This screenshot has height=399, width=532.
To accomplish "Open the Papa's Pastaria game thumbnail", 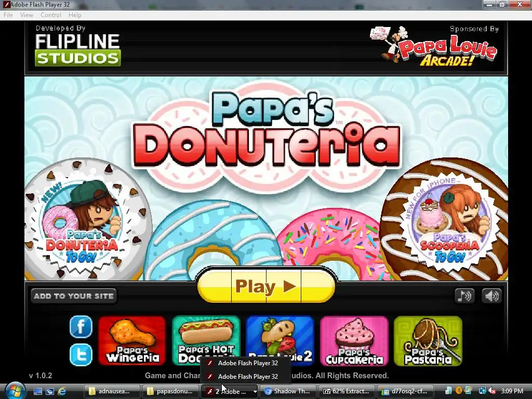I will coord(428,341).
